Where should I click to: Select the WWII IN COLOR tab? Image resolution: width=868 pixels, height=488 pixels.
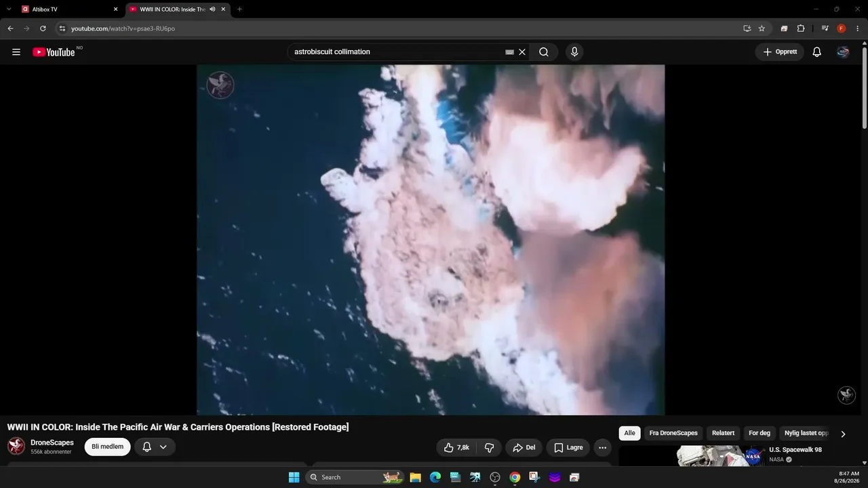pos(178,9)
